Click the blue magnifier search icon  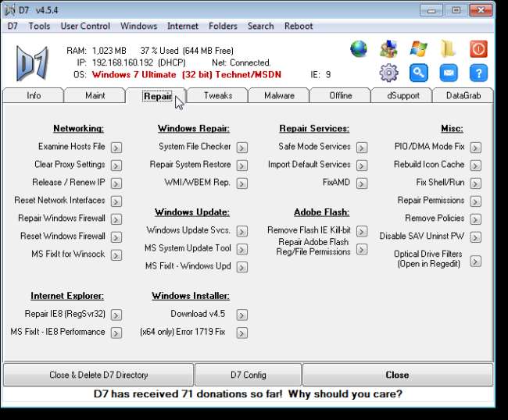pos(418,73)
